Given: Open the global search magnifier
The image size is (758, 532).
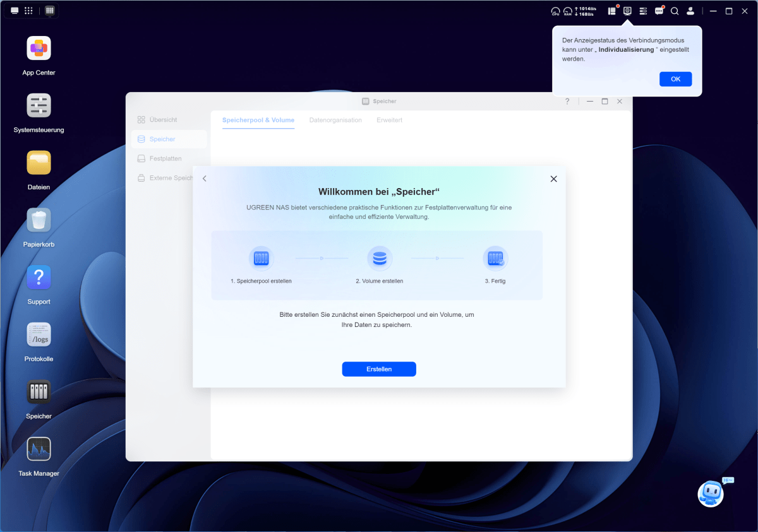Looking at the screenshot, I should click(x=675, y=11).
